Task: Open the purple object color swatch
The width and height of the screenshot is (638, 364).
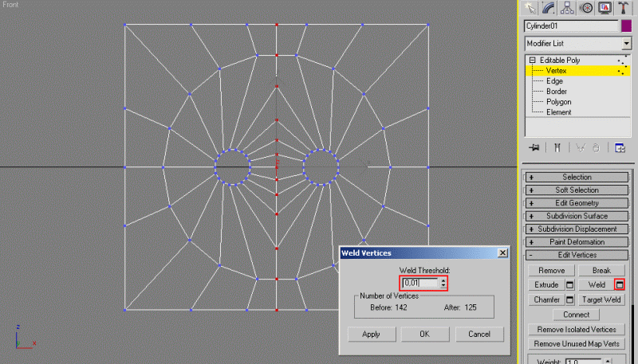Action: pyautogui.click(x=627, y=26)
